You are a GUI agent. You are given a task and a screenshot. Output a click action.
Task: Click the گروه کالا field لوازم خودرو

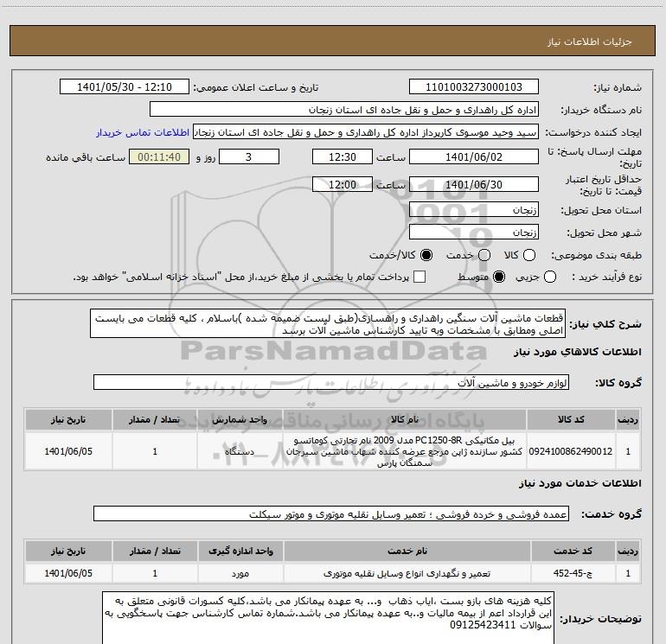pyautogui.click(x=331, y=382)
